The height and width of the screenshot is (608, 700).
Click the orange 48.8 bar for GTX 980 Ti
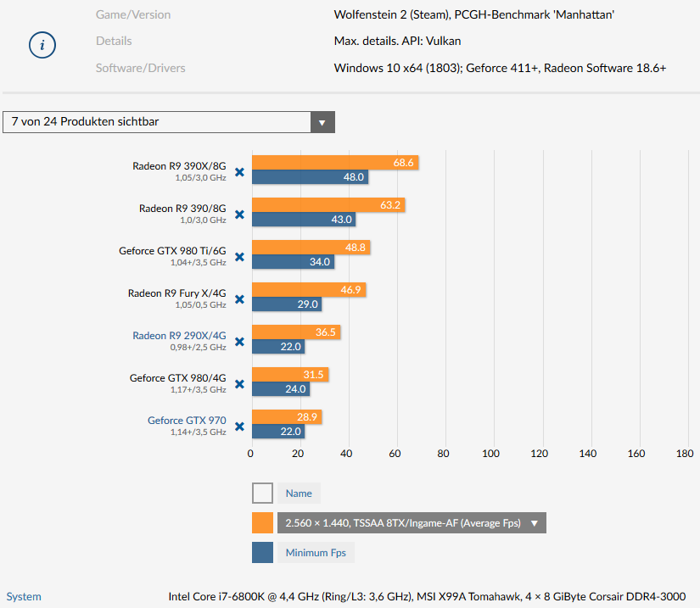click(311, 247)
